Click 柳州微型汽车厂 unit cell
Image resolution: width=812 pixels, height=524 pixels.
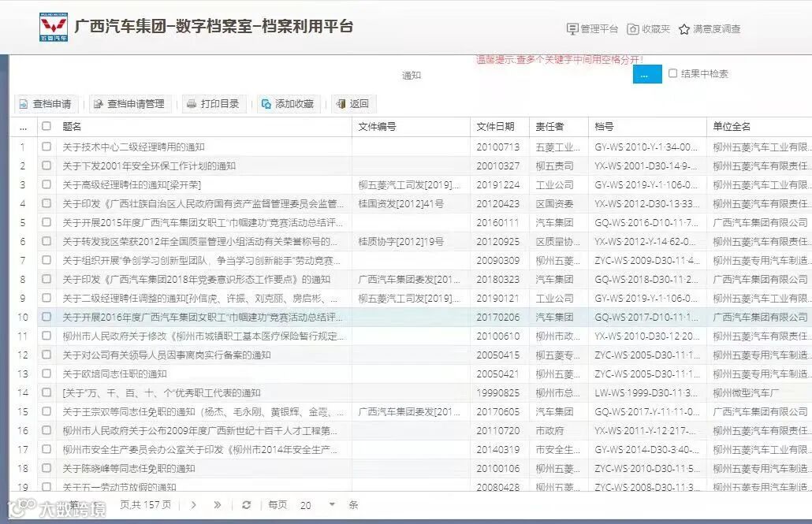tap(746, 393)
